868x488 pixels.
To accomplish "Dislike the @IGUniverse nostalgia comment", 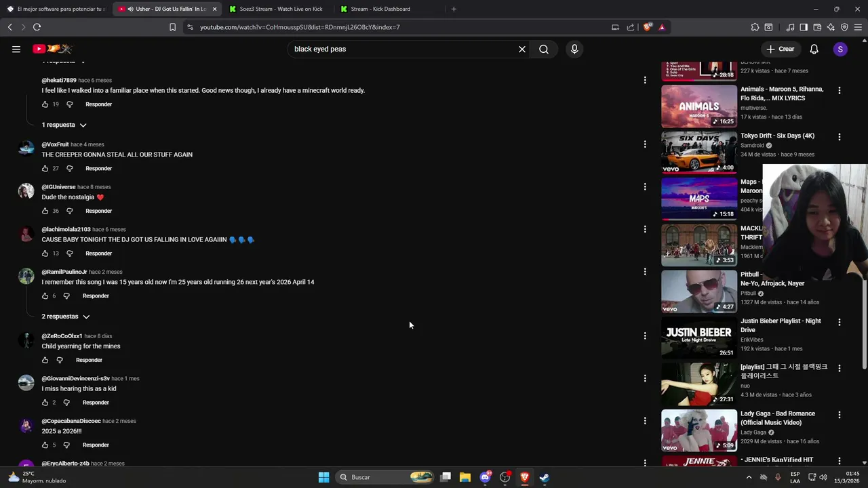I will click(69, 211).
